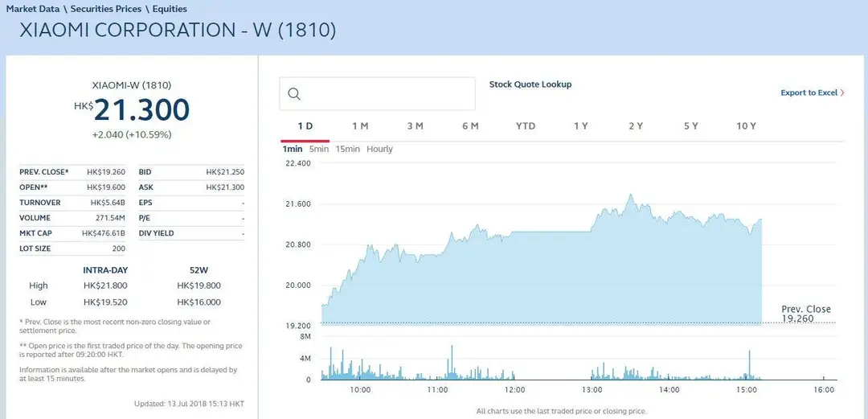Click the OPEN** value HK$19.600
Viewport: 868px width, 419px height.
106,187
